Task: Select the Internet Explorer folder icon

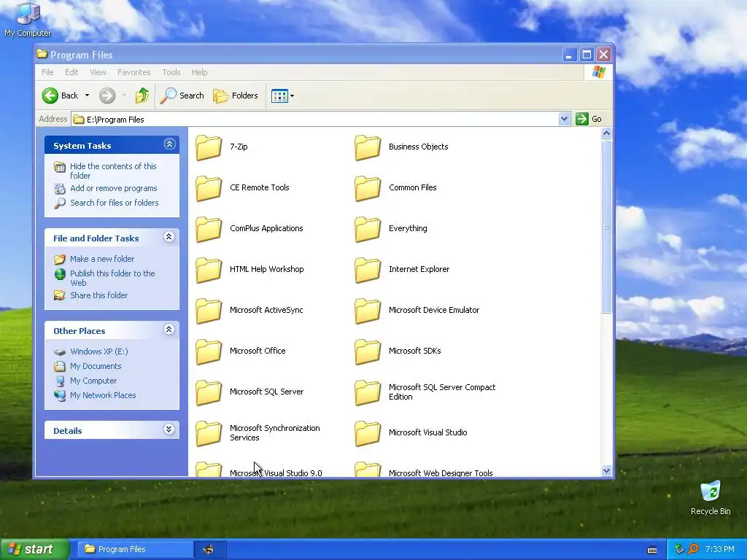Action: click(368, 269)
